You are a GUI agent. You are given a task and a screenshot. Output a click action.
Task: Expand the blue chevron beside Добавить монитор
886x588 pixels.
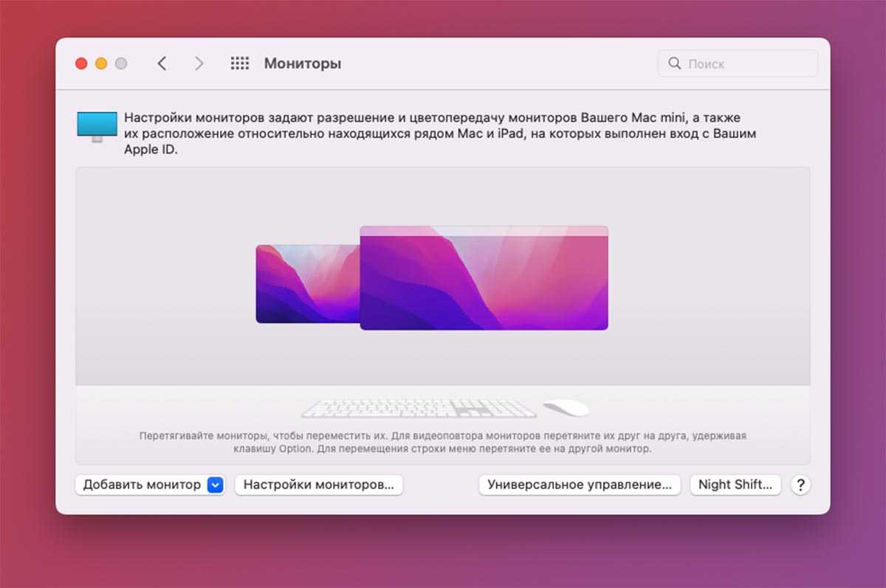tap(215, 485)
